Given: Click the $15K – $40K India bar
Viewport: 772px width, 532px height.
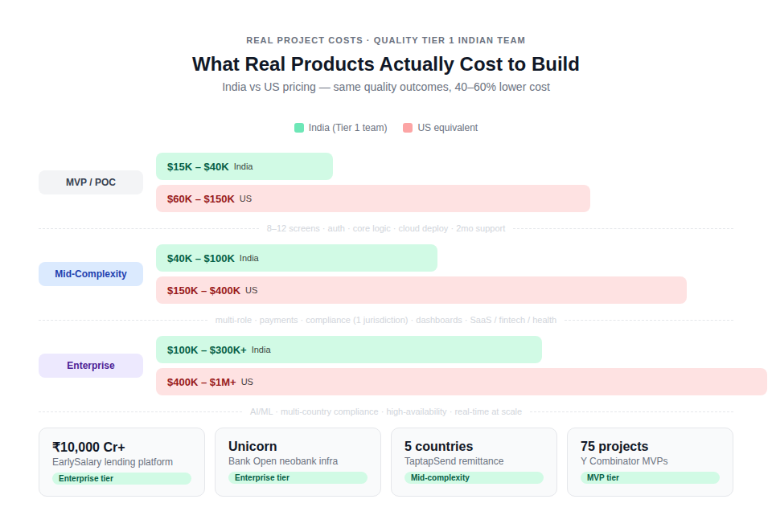Looking at the screenshot, I should pyautogui.click(x=244, y=166).
